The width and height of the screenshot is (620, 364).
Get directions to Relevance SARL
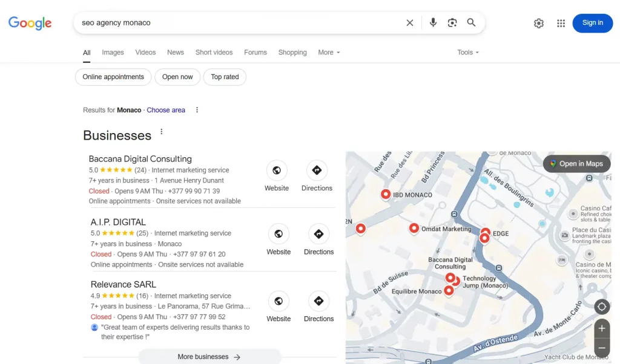318,301
